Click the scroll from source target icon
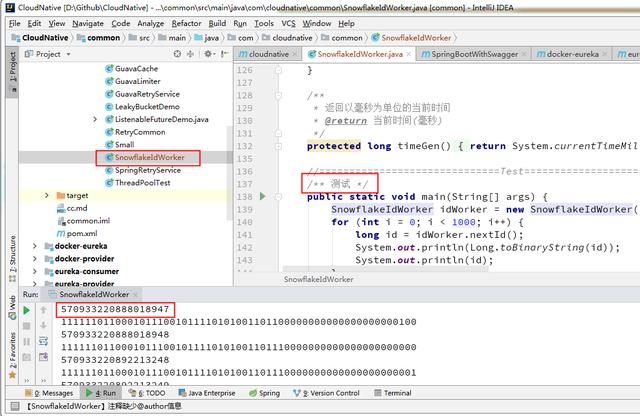640x416 pixels. click(x=177, y=54)
